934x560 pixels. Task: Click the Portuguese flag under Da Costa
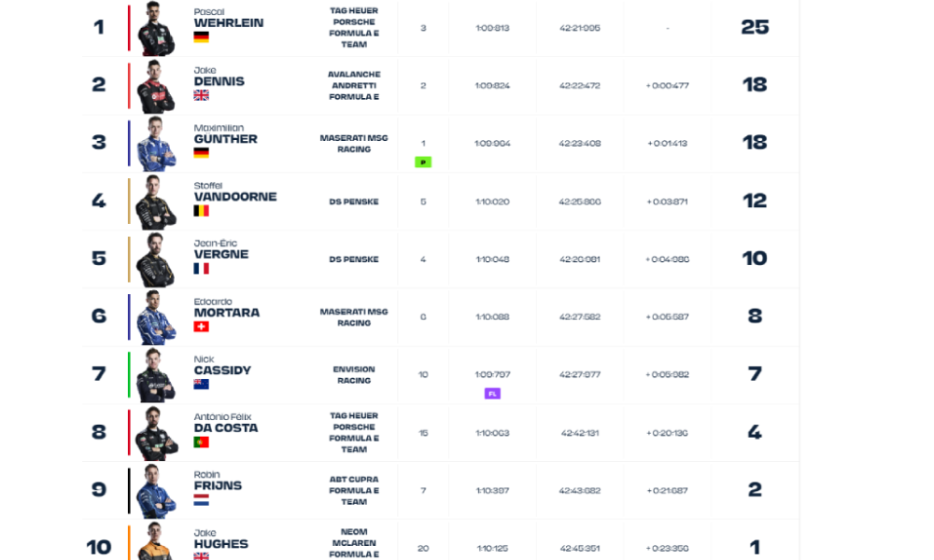(201, 442)
